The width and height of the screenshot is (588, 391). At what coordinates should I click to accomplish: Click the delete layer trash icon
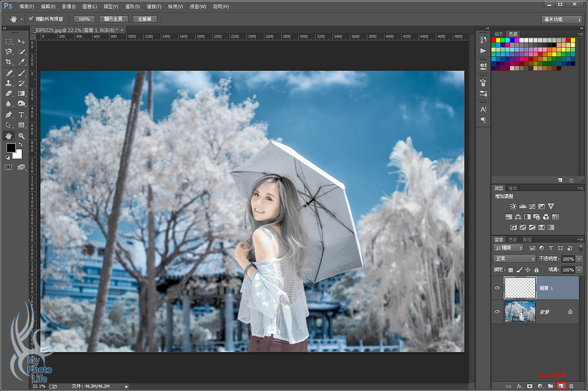[571, 386]
